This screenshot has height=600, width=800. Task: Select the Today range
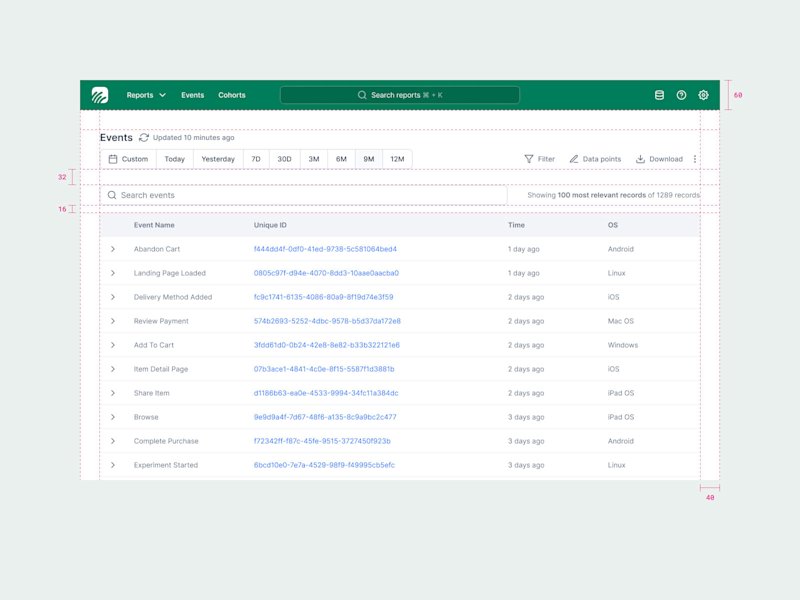click(174, 159)
